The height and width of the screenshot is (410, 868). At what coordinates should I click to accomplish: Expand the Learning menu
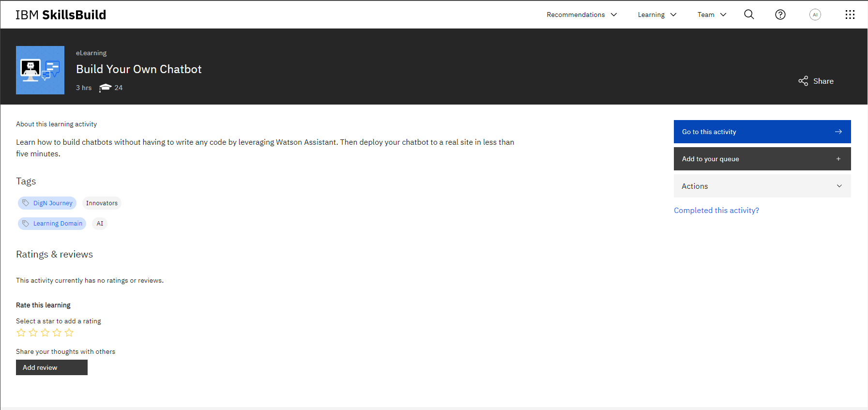click(x=657, y=15)
